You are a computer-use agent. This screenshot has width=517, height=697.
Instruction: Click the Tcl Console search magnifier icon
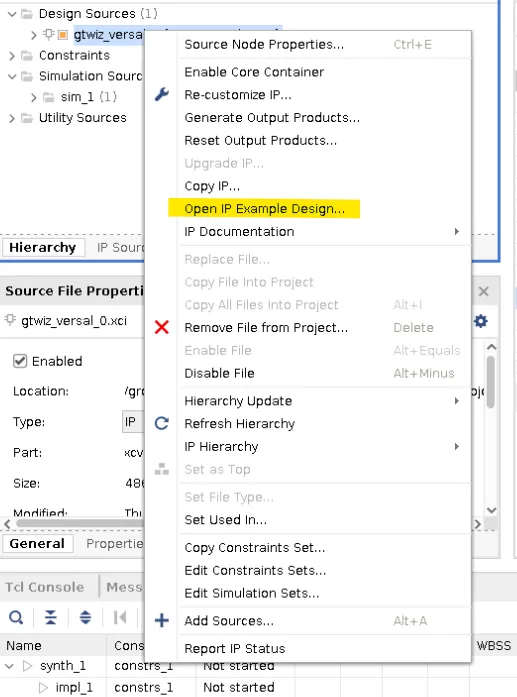point(16,617)
